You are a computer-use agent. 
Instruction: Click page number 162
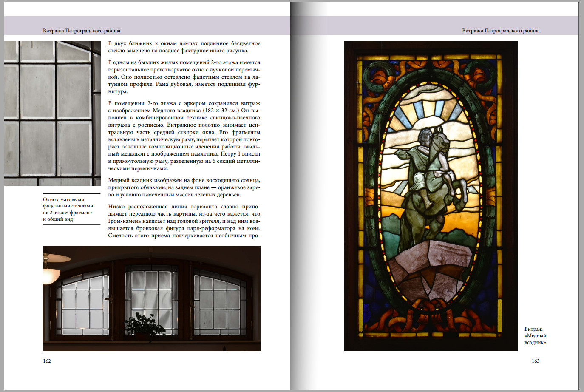[47, 361]
